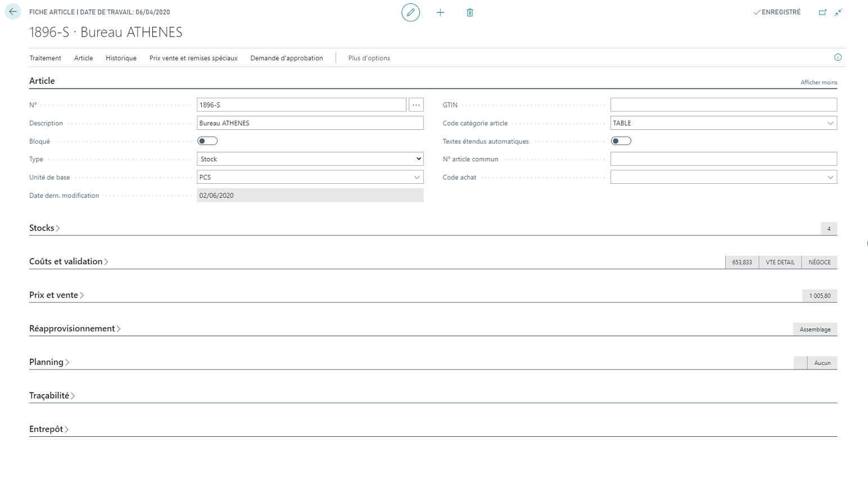Click the Fiche Article date header text

[x=100, y=12]
